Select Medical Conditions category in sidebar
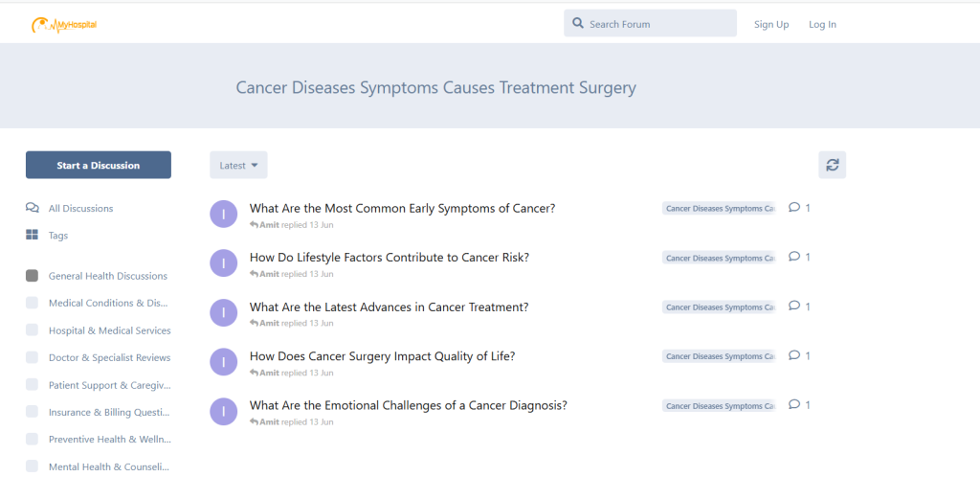Screen dimensions: 980x477 click(108, 304)
